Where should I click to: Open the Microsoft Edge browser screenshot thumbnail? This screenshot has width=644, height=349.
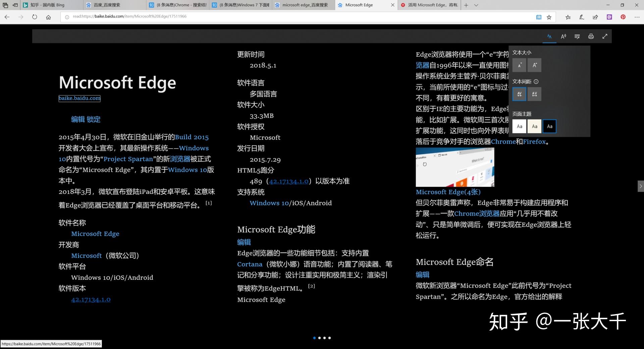pos(455,167)
